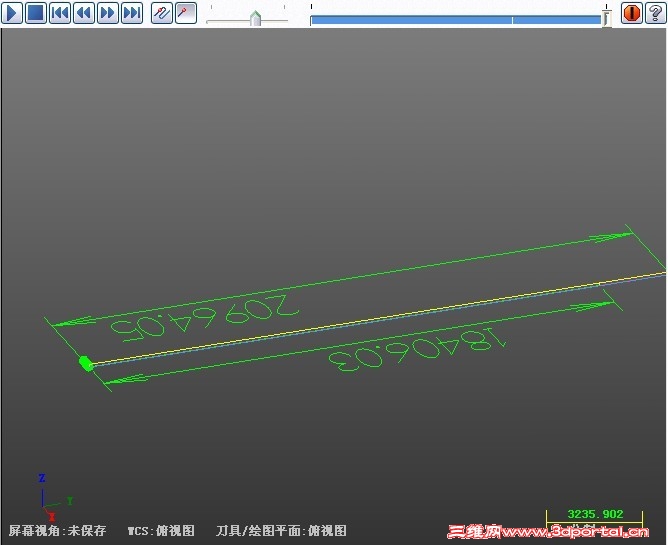Jump to the toolpath start
Image resolution: width=668 pixels, height=545 pixels.
(x=60, y=13)
